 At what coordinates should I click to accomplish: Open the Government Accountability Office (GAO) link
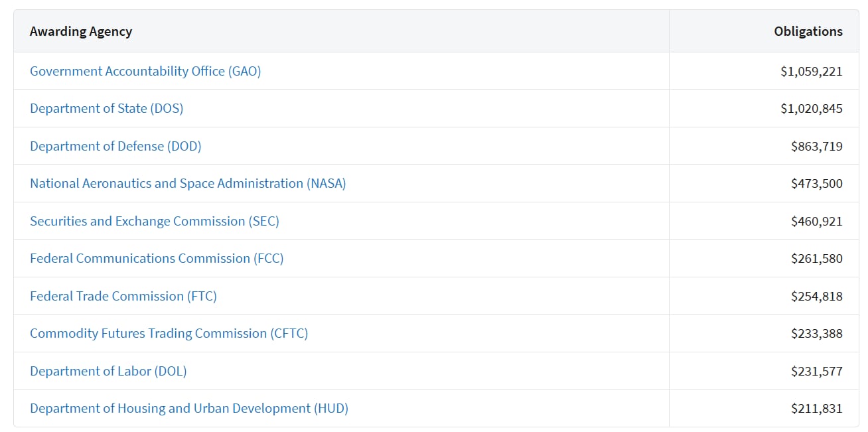(x=145, y=71)
